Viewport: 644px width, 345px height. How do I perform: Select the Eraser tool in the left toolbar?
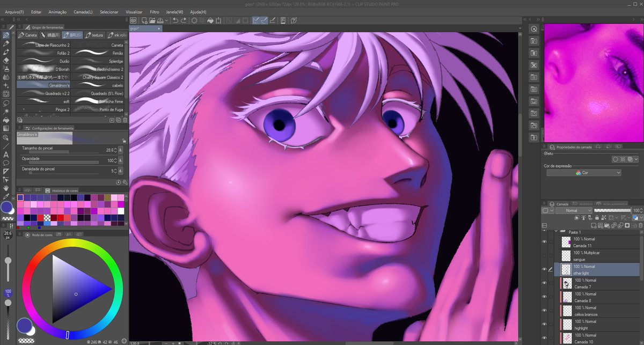tap(6, 61)
